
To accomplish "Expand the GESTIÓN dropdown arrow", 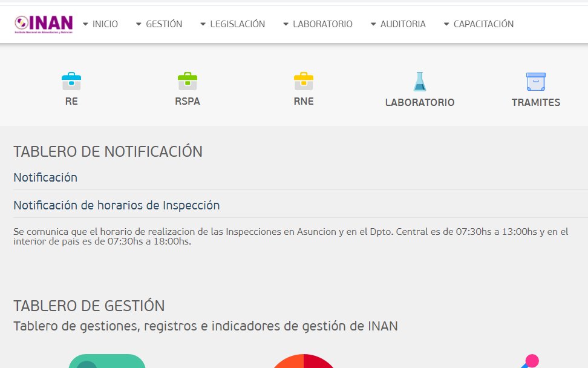I will [x=139, y=24].
